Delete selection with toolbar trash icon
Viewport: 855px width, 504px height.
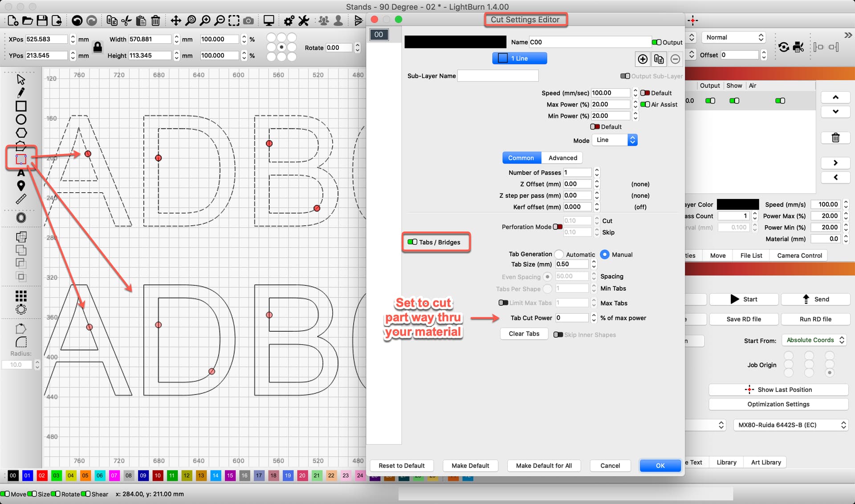pyautogui.click(x=155, y=20)
